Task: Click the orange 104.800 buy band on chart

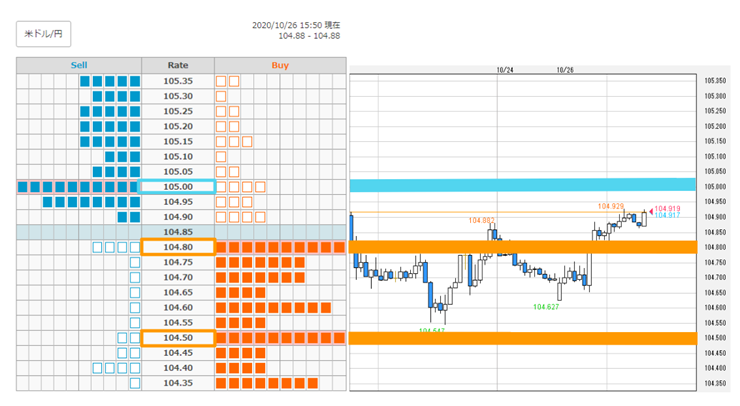Action: tap(523, 247)
